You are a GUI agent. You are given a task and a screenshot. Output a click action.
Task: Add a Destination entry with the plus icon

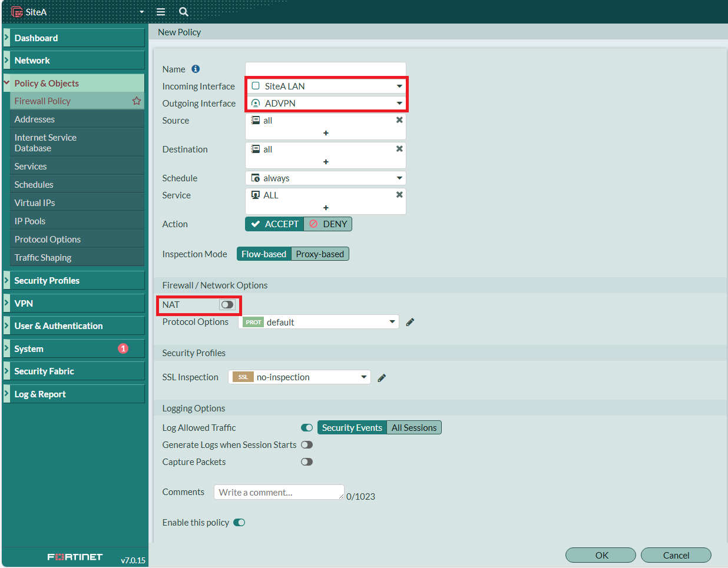coord(326,162)
